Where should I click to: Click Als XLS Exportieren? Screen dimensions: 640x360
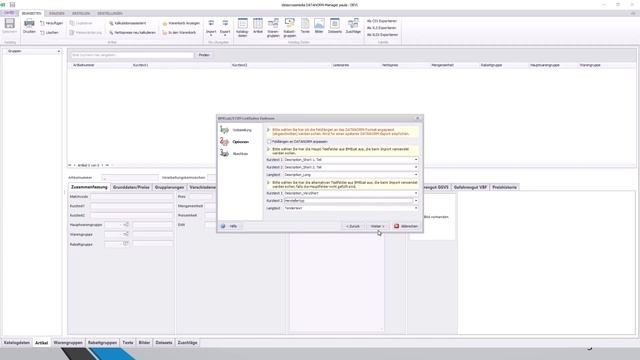[x=382, y=28]
